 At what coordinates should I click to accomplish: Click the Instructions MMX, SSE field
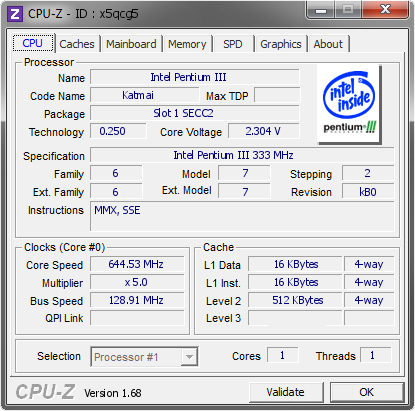coord(242,216)
